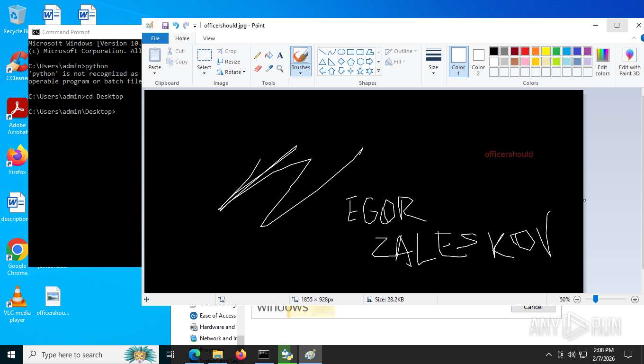Expand the Shapes gallery more arrow
Viewport: 644px width, 364px height.
(378, 71)
